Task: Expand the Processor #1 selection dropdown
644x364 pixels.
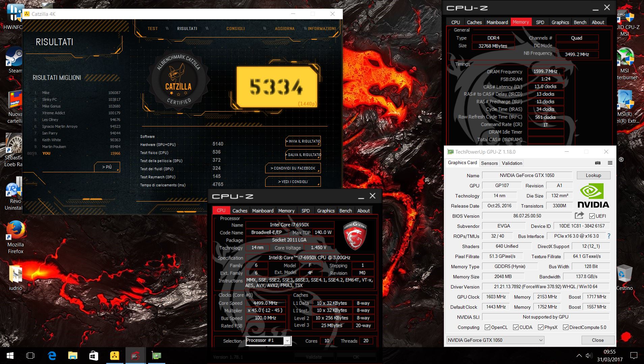Action: pos(287,341)
